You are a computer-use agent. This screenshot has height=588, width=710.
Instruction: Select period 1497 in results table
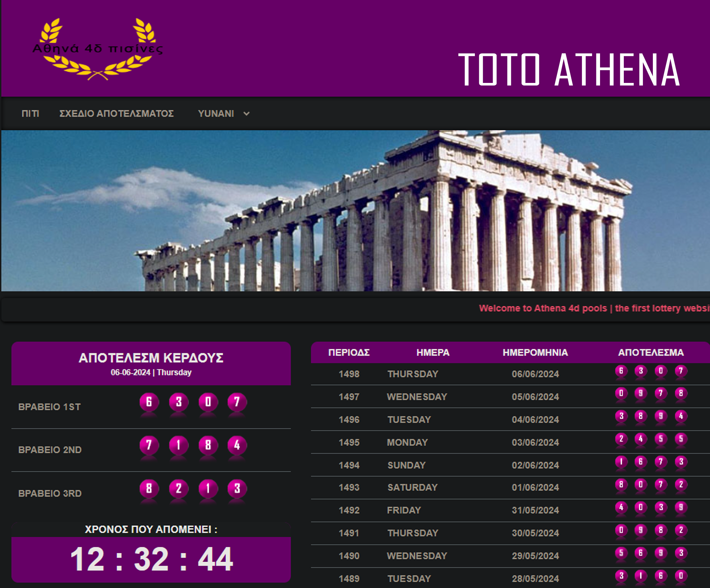[349, 397]
